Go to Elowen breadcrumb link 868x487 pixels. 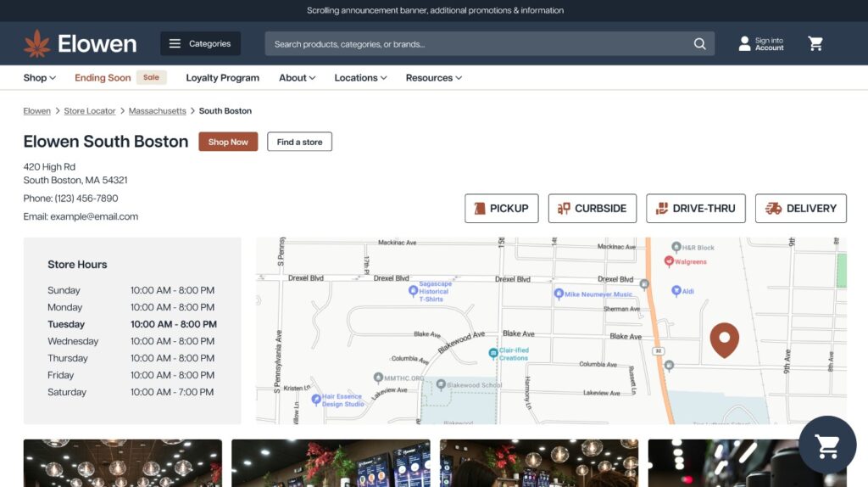click(x=37, y=111)
